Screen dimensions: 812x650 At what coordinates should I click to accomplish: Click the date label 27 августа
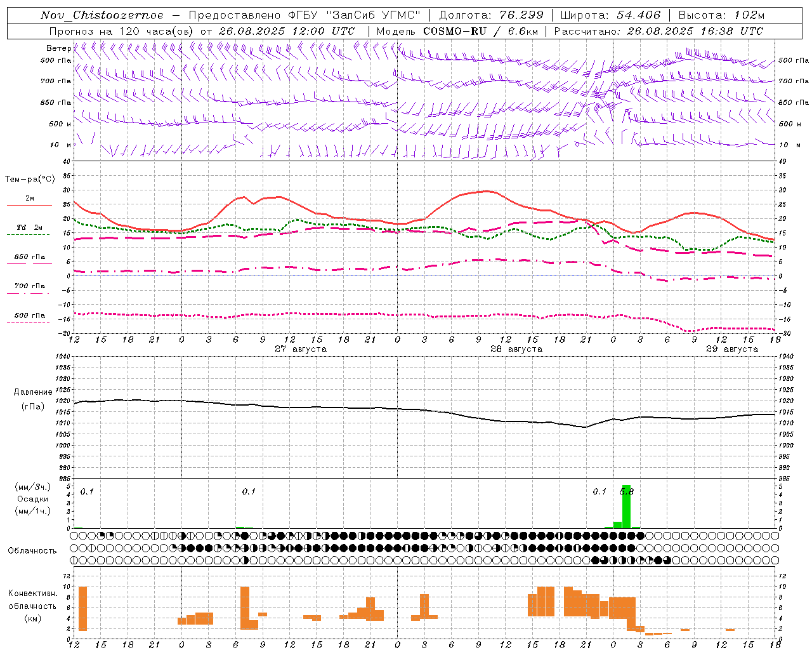click(x=301, y=349)
